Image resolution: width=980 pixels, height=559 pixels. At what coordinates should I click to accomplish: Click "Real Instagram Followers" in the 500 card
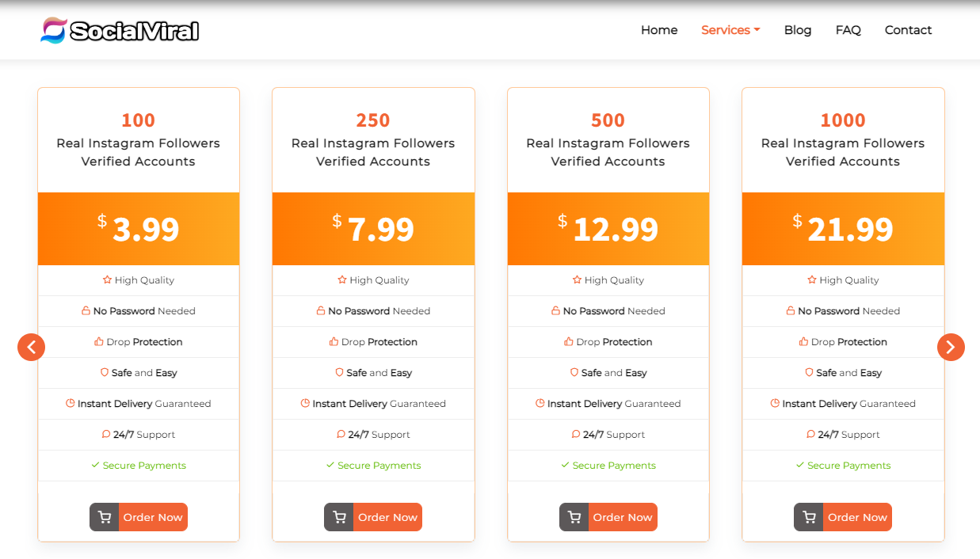(608, 143)
